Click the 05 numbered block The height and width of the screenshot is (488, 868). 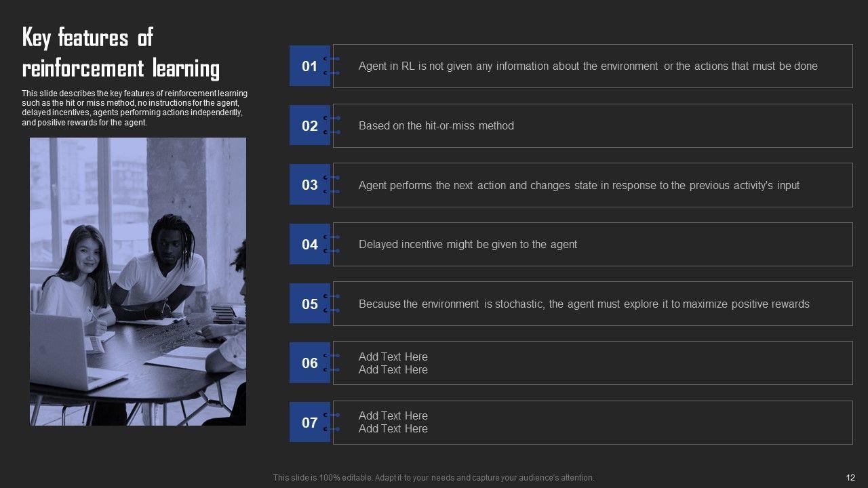[x=309, y=304]
